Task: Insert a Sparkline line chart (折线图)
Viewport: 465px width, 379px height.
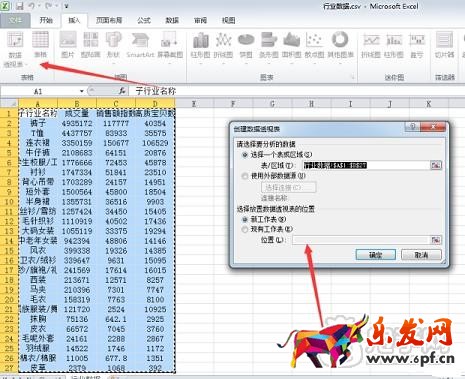Action: point(371,45)
